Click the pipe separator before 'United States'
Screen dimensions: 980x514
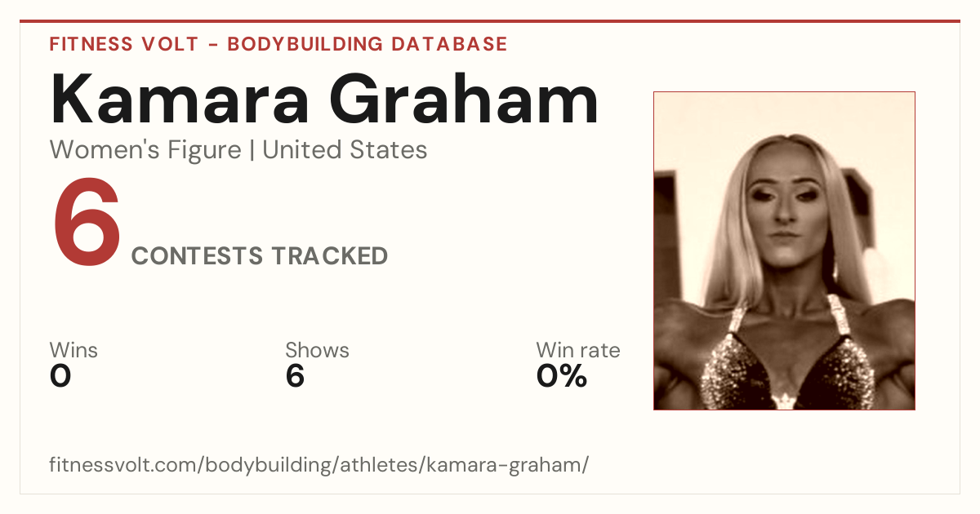click(x=252, y=150)
